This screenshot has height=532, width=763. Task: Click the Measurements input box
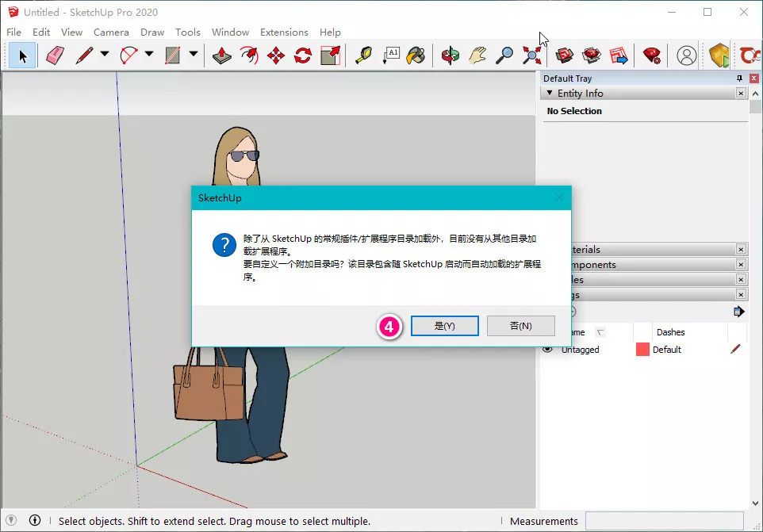point(664,521)
